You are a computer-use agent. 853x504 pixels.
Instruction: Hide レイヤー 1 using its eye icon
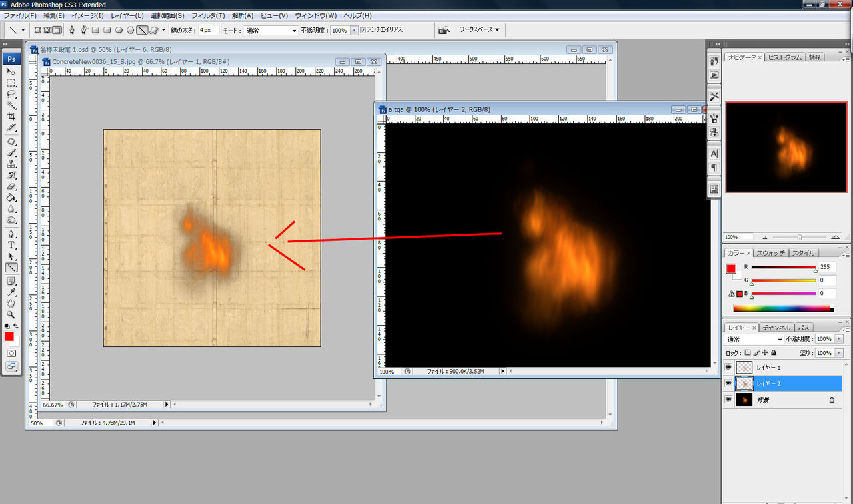pos(728,367)
